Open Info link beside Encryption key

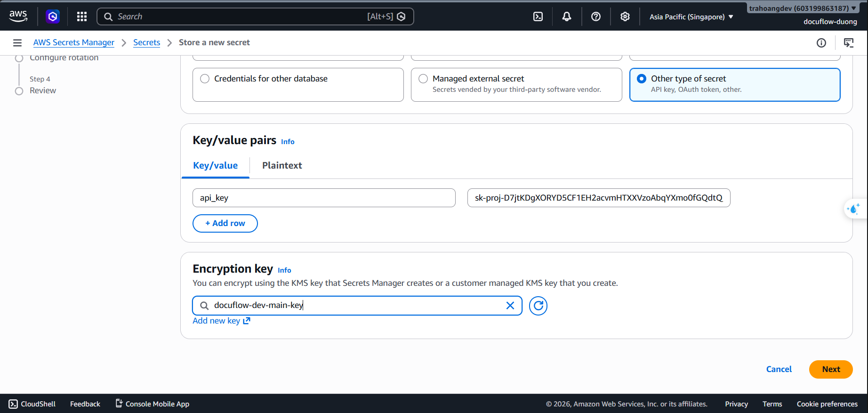[284, 270]
